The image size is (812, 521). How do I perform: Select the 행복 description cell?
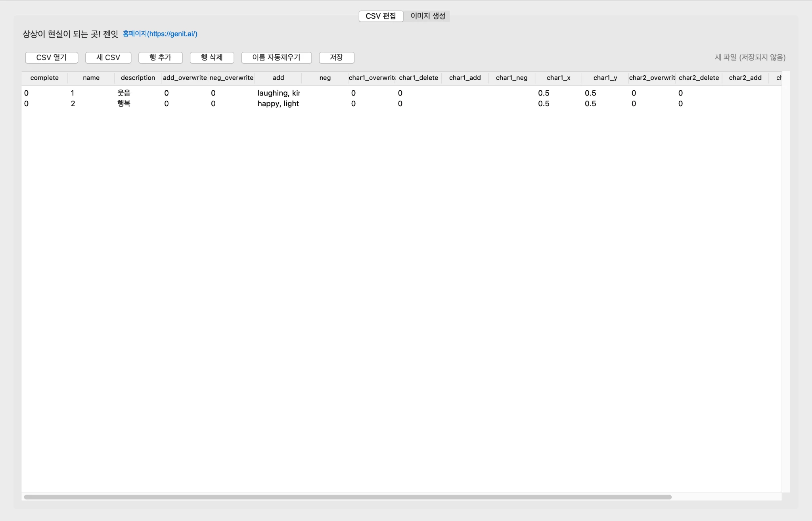(124, 103)
